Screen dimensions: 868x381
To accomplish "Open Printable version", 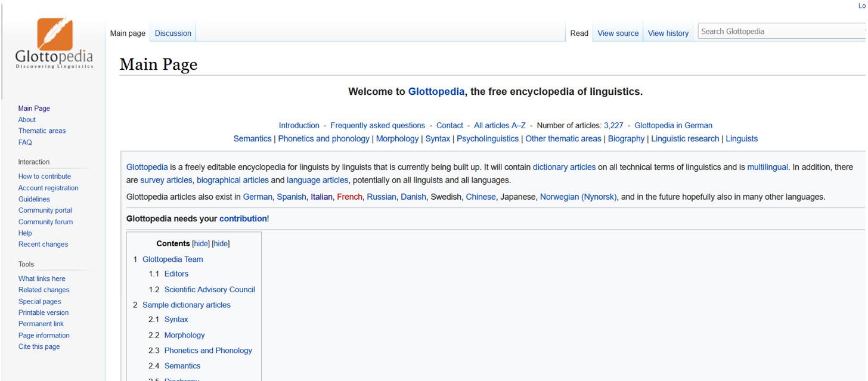I will tap(44, 313).
